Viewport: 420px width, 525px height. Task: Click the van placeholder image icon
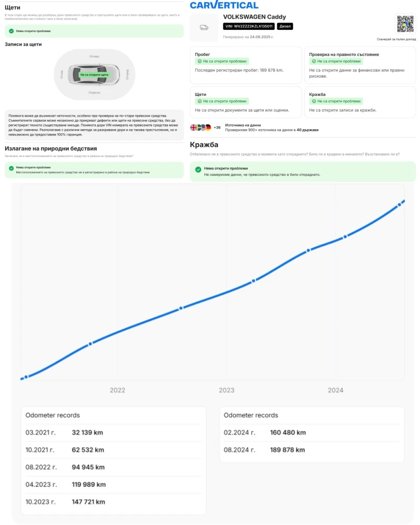coord(204,27)
